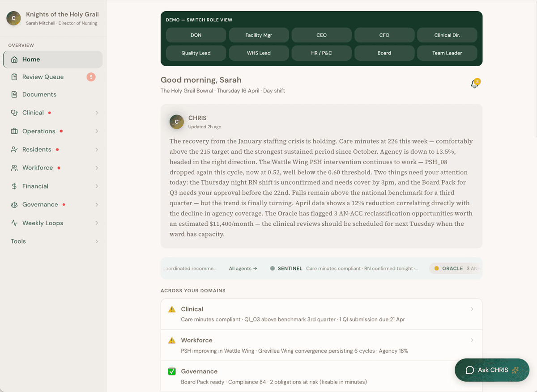
Task: Open the Review Queue via its document icon
Action: (15, 76)
